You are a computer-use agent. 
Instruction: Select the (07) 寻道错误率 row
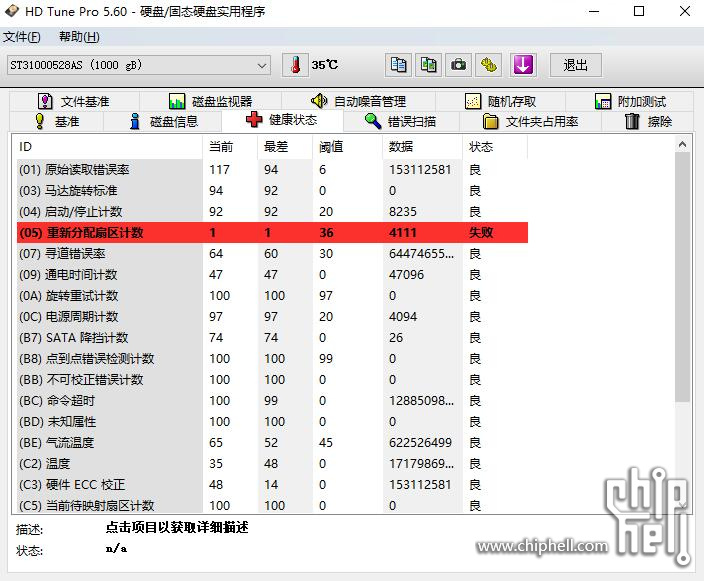272,254
